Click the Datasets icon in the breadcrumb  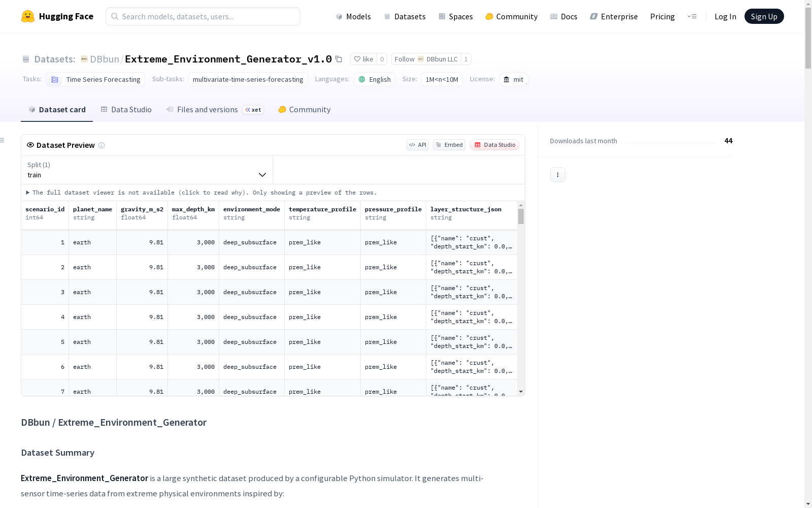26,59
